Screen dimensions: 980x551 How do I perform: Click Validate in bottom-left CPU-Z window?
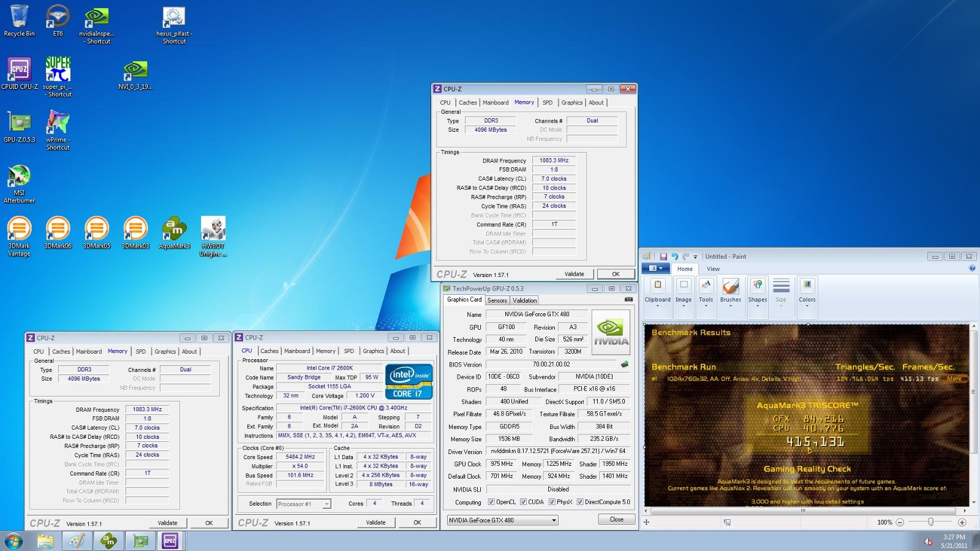pos(167,523)
